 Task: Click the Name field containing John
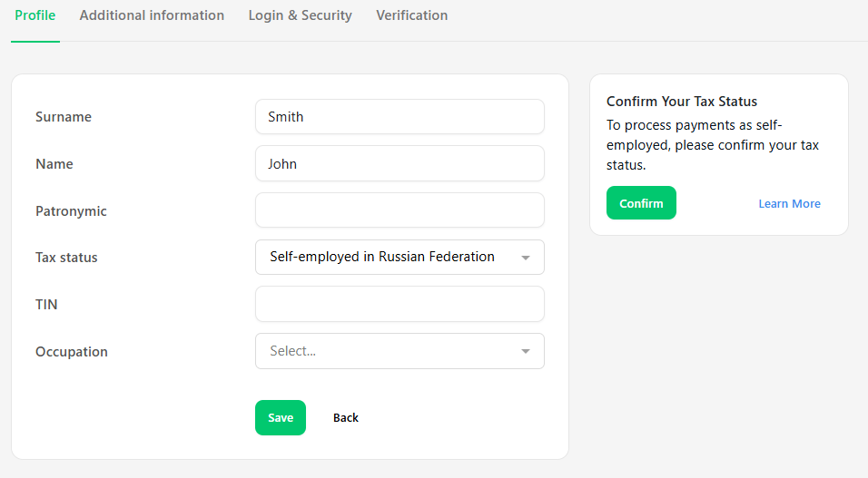(399, 164)
